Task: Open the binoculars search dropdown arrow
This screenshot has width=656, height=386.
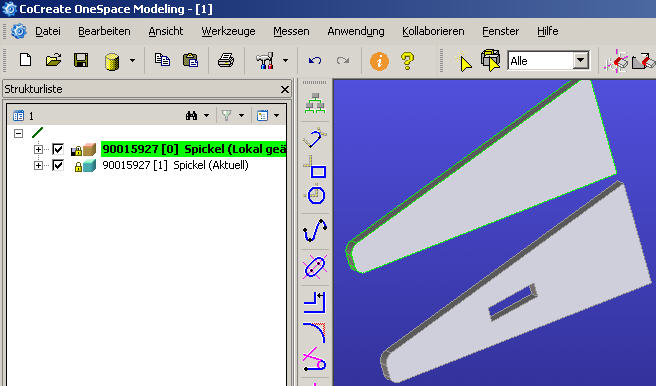Action: (x=206, y=115)
